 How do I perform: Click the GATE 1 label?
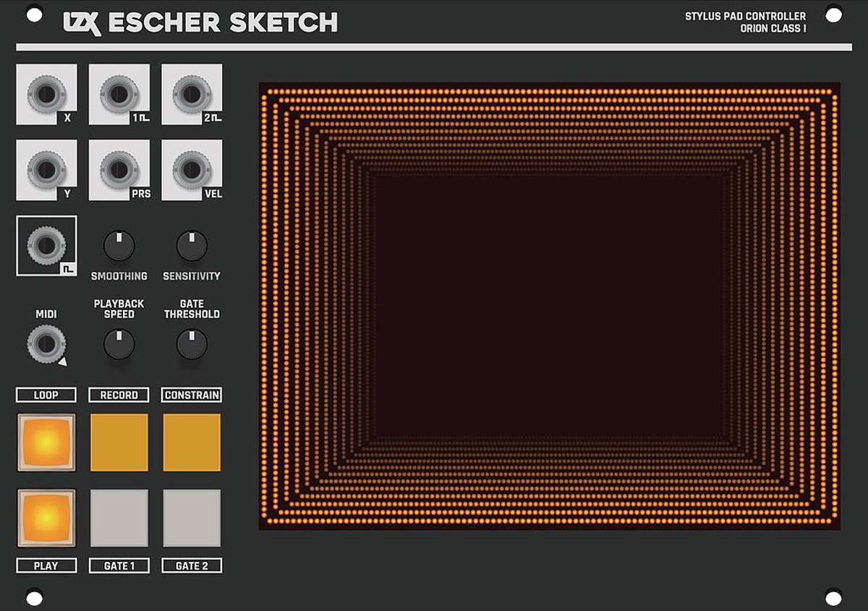pyautogui.click(x=119, y=566)
